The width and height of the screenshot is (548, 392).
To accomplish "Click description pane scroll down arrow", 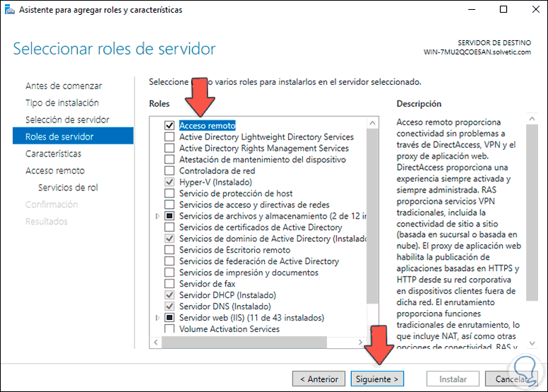I will pos(532,343).
